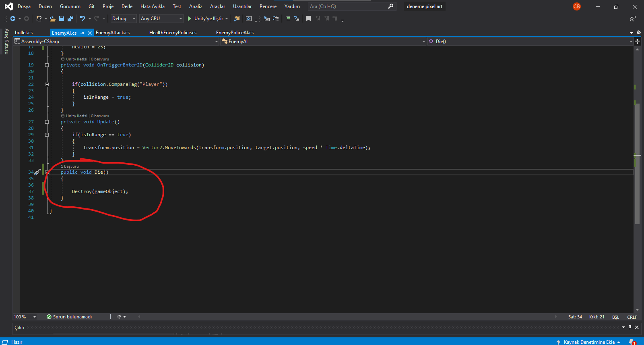Click Unity'ye İliştir start button
Screen dimensions: 644x345
pyautogui.click(x=205, y=19)
